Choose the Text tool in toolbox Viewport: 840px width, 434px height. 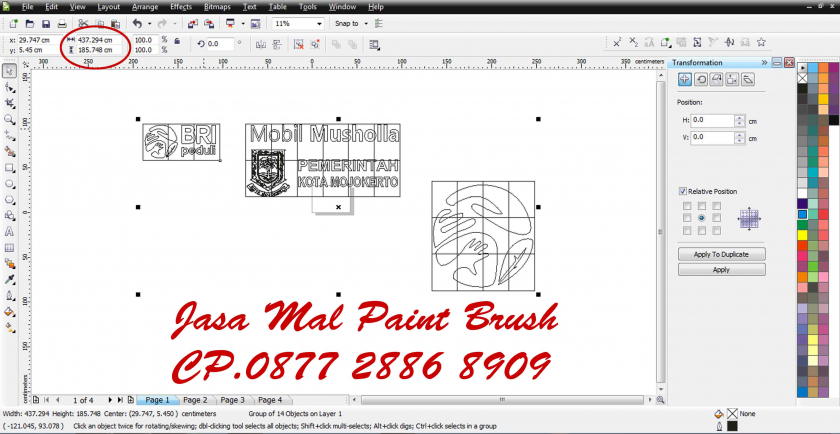(10, 231)
